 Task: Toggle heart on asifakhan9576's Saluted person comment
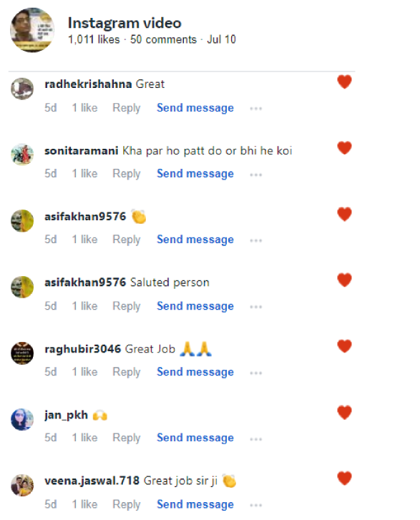(344, 280)
